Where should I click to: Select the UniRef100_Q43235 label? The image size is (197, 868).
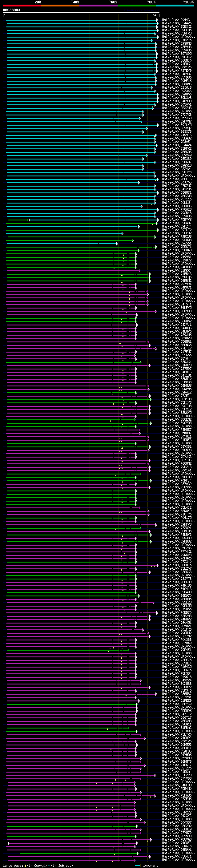tap(177, 189)
